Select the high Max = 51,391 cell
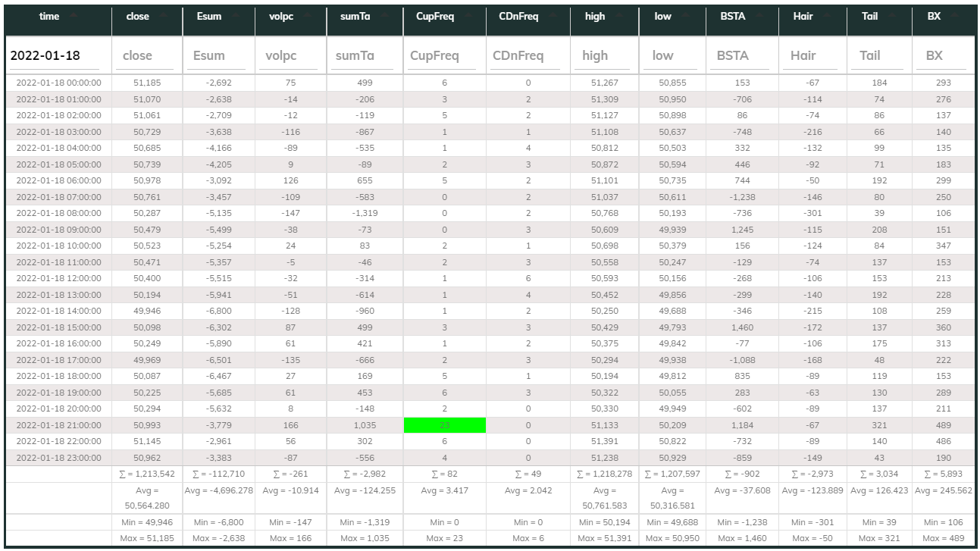Screen dimensions: 980x551 pyautogui.click(x=605, y=538)
